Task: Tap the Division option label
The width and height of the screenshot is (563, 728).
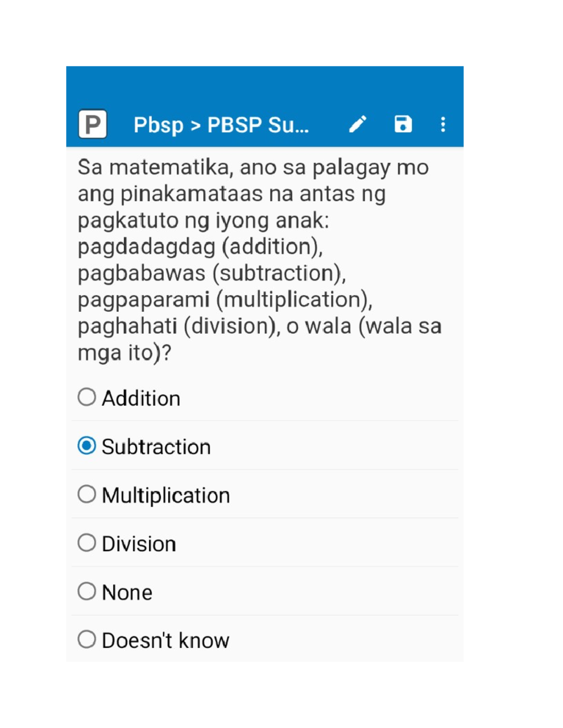Action: [139, 544]
